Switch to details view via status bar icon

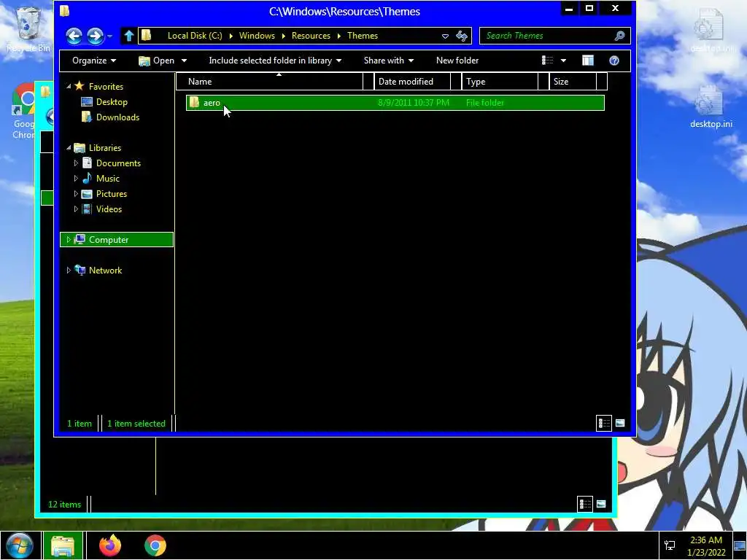(604, 423)
